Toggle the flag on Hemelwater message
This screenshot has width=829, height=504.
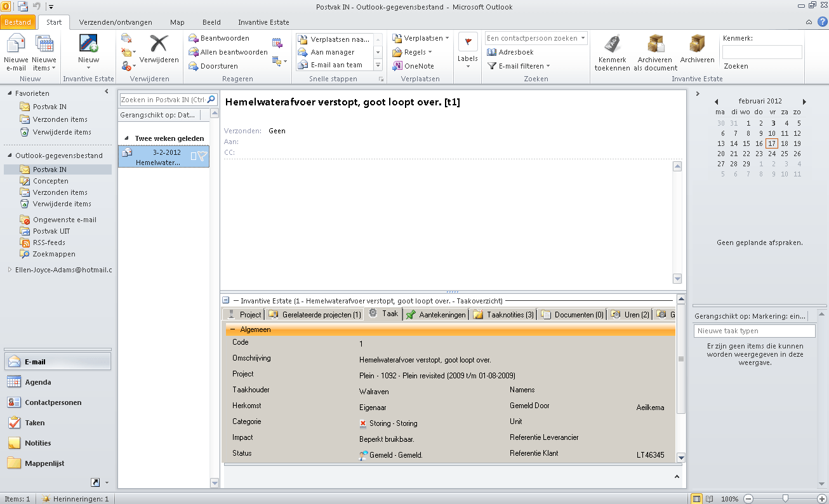click(202, 156)
